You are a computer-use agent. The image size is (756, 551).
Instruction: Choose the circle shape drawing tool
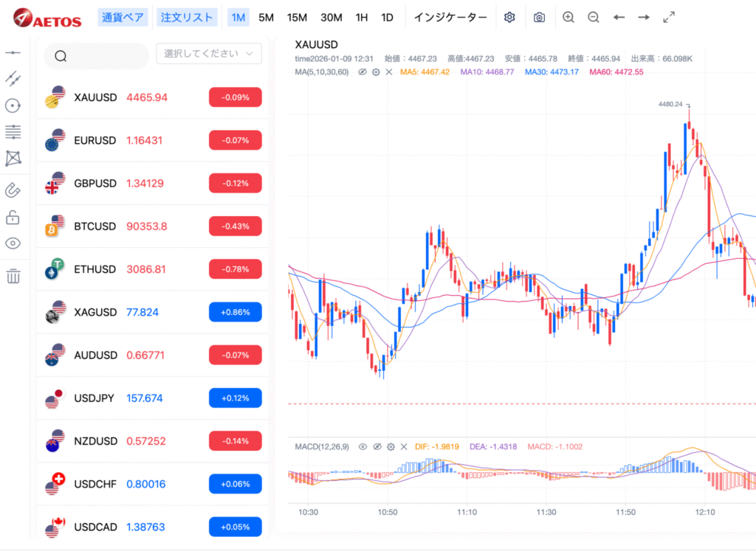pyautogui.click(x=13, y=105)
